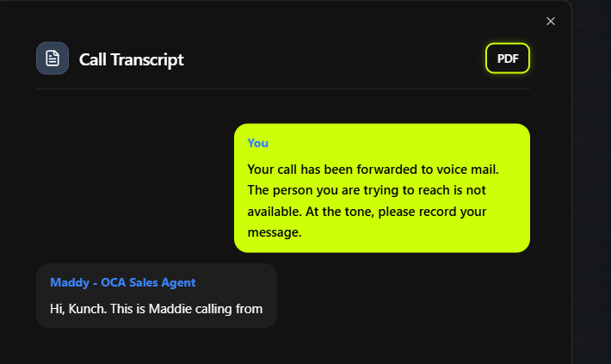
Task: Click the word "Transcript" in the title
Action: [151, 59]
